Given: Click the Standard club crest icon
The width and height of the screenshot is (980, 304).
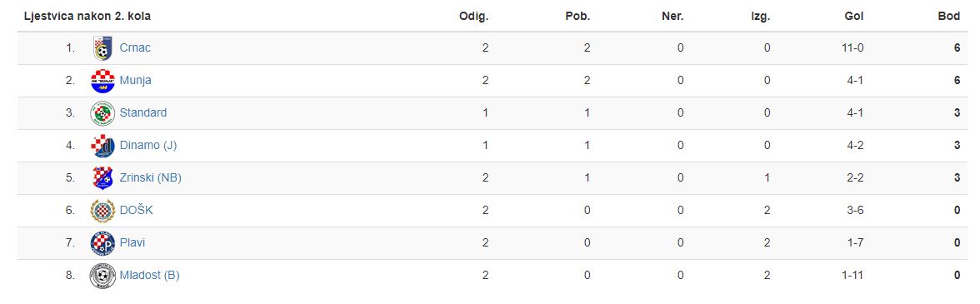Looking at the screenshot, I should (x=102, y=113).
